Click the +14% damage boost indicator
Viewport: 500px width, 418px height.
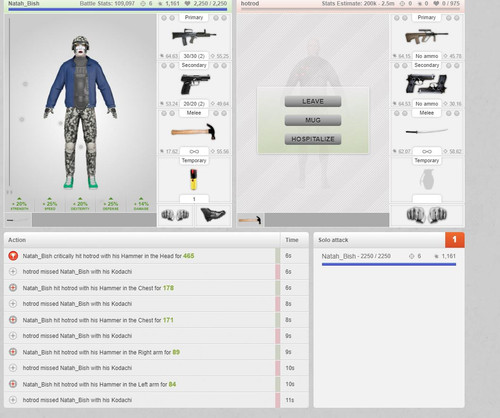click(x=141, y=204)
